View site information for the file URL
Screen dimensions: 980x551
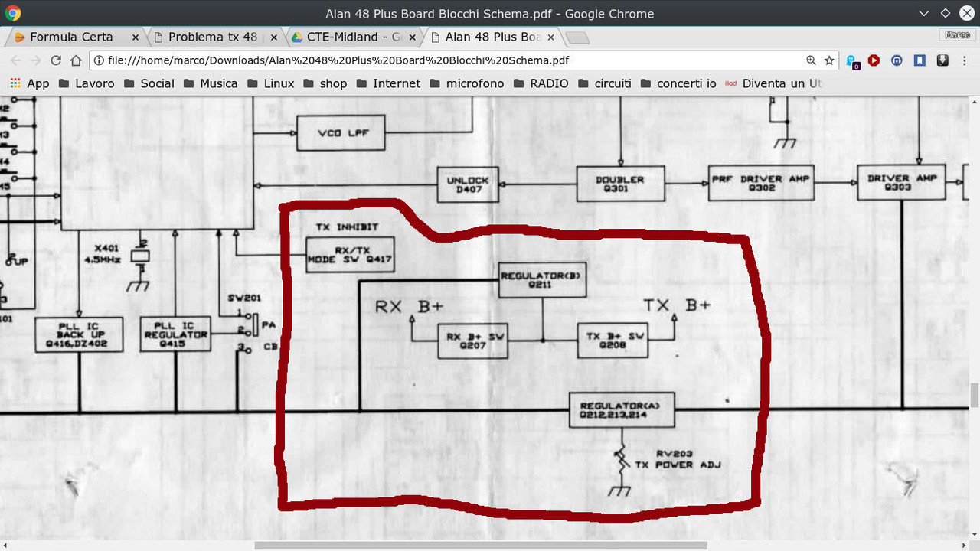click(99, 60)
